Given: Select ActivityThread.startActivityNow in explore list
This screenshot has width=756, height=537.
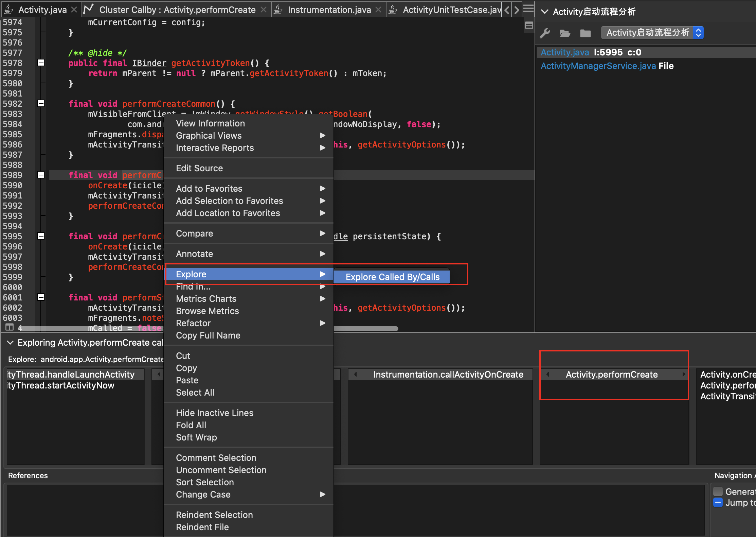Looking at the screenshot, I should [60, 385].
